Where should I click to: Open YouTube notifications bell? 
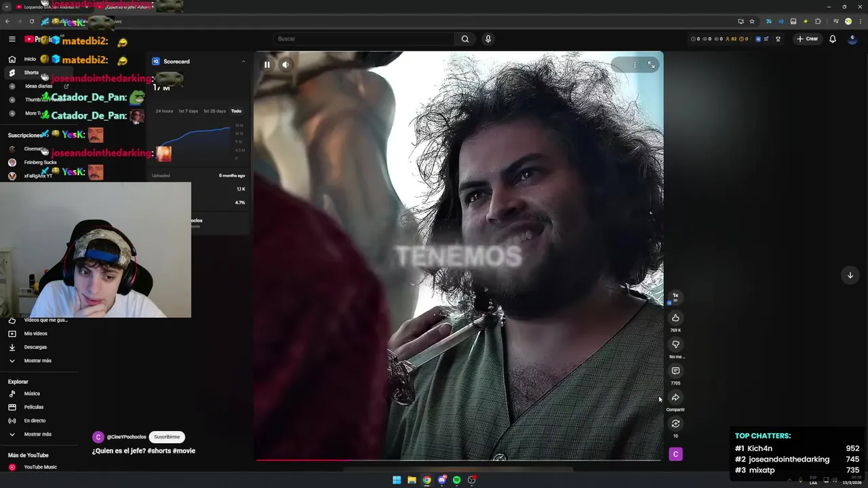833,39
